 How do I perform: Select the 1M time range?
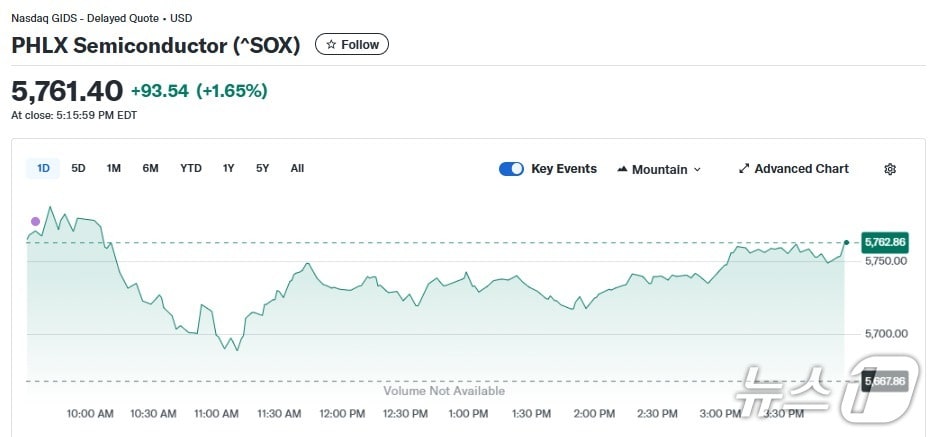coord(114,168)
